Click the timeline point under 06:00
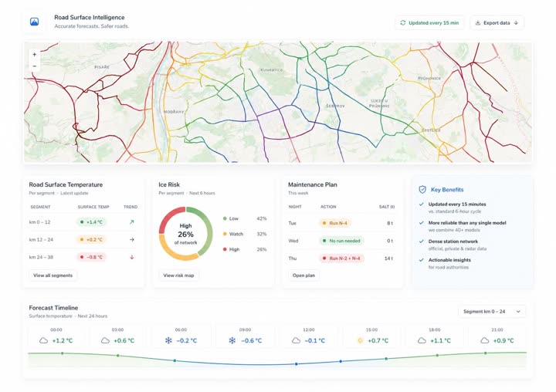 [x=175, y=360]
